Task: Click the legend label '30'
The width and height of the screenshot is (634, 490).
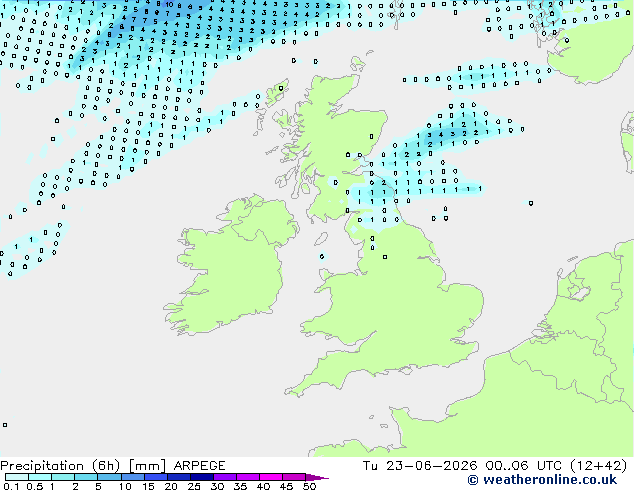Action: pyautogui.click(x=217, y=486)
